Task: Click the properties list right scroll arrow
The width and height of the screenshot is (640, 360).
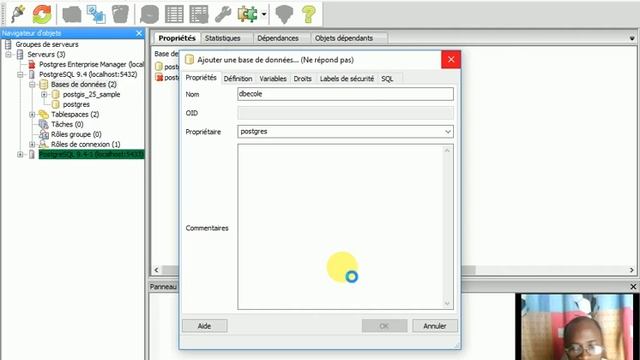Action: click(632, 270)
